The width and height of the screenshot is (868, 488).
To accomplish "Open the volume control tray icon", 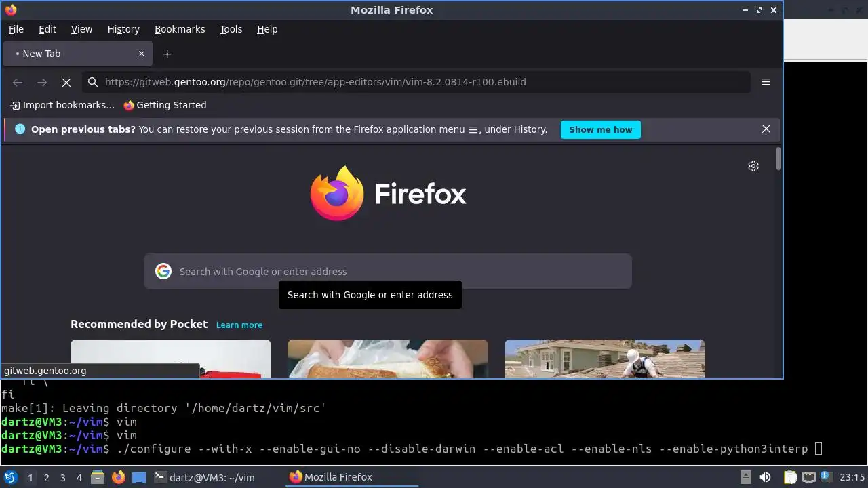I will coord(766,477).
